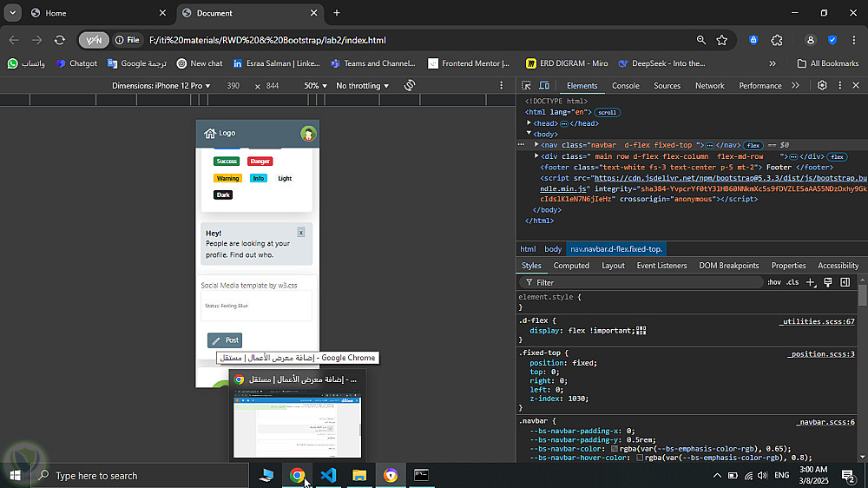Click the navbar-hover-color swatch
Viewport: 868px width, 488px height.
pyautogui.click(x=640, y=458)
